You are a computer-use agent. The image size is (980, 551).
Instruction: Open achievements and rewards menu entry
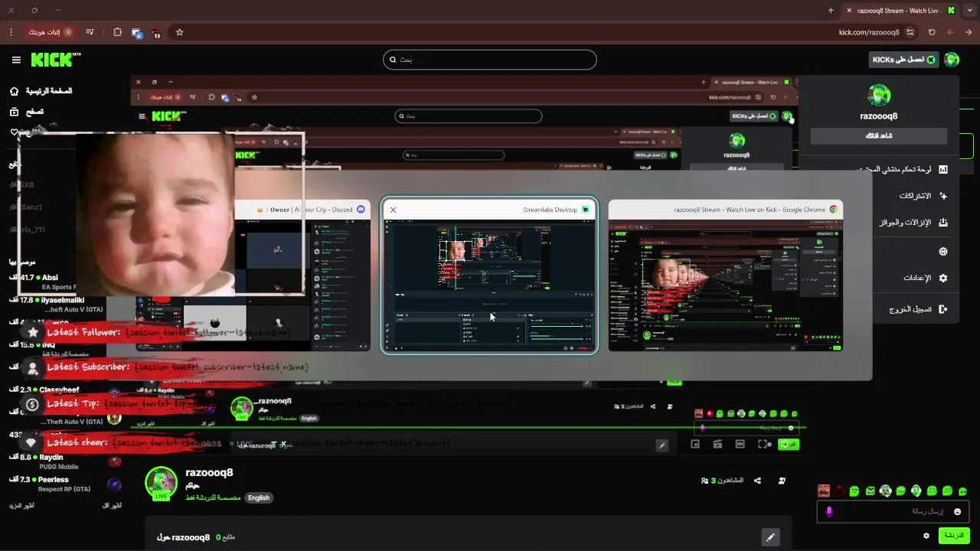[x=913, y=223]
